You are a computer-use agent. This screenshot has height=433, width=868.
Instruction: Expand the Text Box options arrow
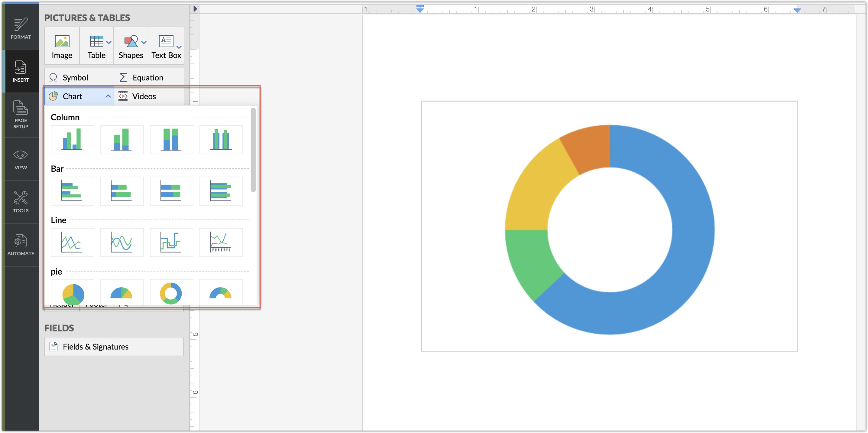(x=179, y=47)
